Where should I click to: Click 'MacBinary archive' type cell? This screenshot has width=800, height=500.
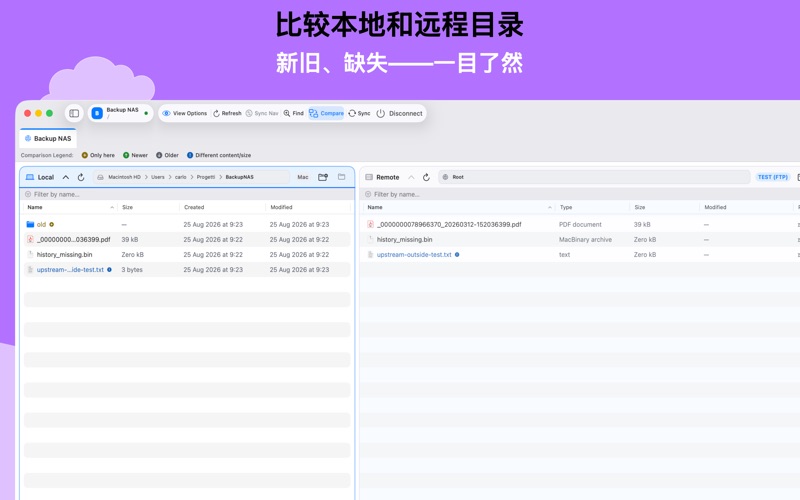pos(585,239)
